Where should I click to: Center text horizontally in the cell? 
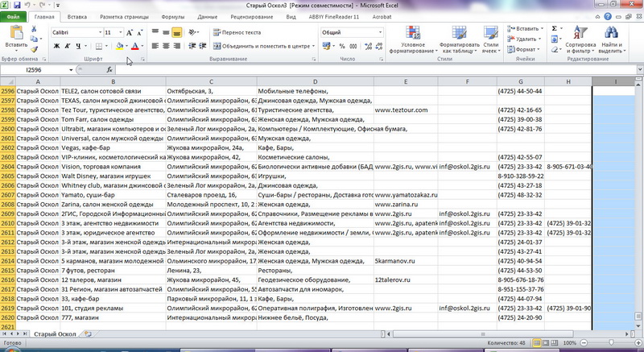pos(166,46)
